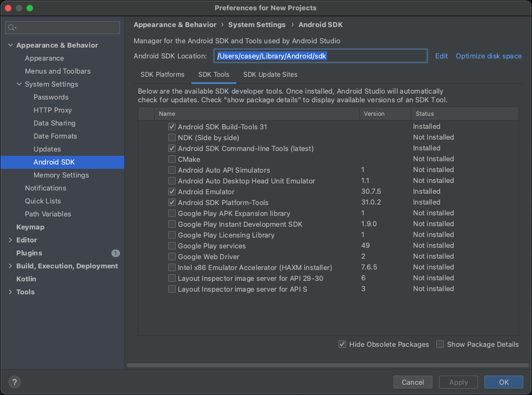
Task: Click the Android SDK Location text field
Action: click(x=320, y=56)
